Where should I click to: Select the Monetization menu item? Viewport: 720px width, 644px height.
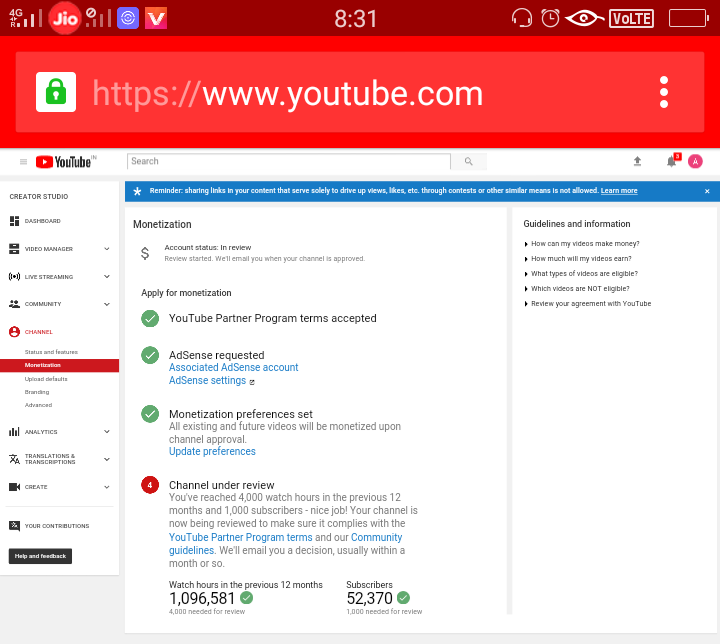59,365
